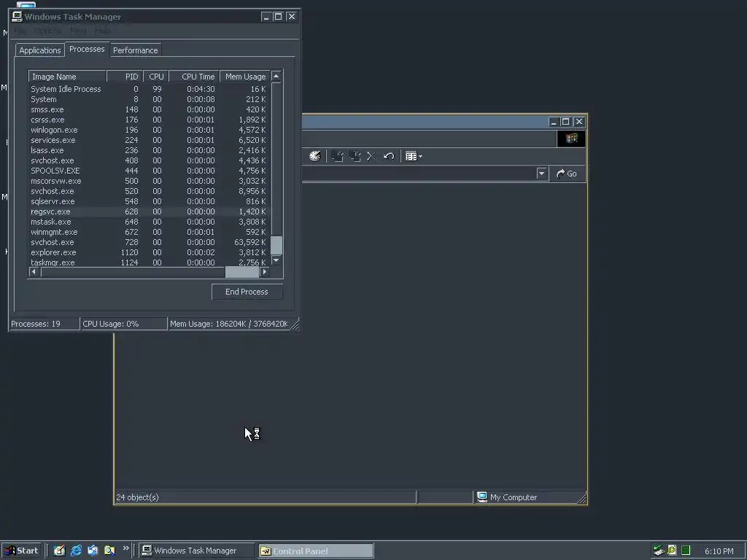The image size is (747, 560).
Task: Sort processes by PID column header
Action: click(x=125, y=77)
